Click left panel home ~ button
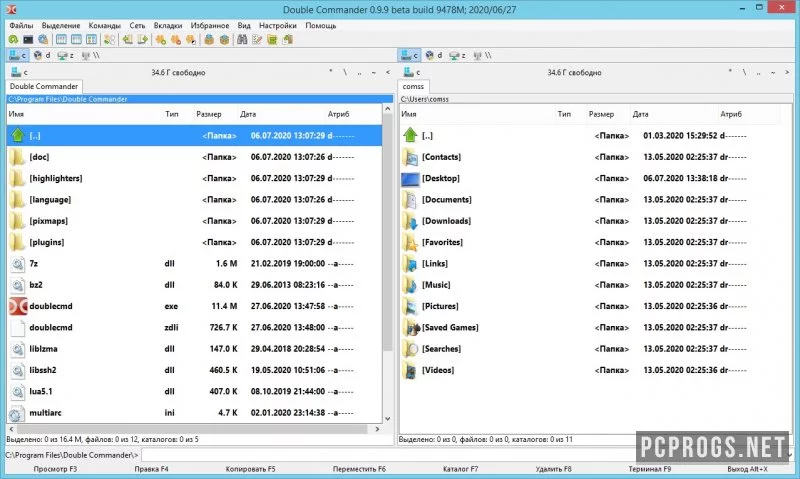 click(x=374, y=72)
